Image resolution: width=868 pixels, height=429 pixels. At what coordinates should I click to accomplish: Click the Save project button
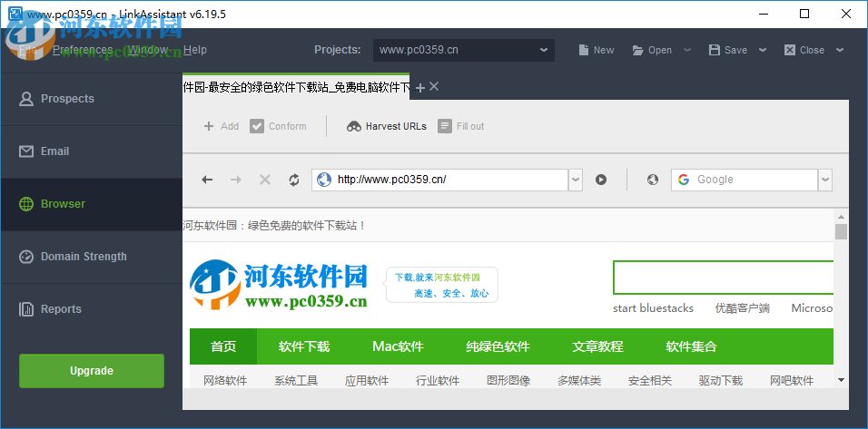[x=728, y=50]
